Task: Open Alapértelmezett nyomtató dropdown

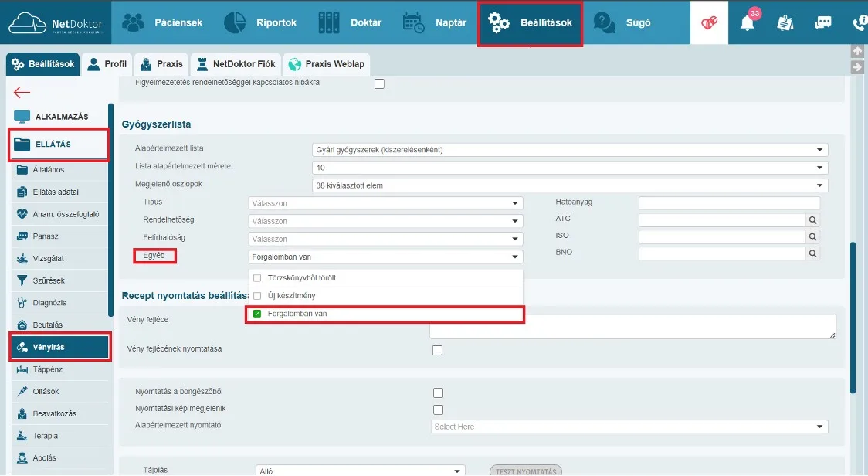Action: [629, 427]
